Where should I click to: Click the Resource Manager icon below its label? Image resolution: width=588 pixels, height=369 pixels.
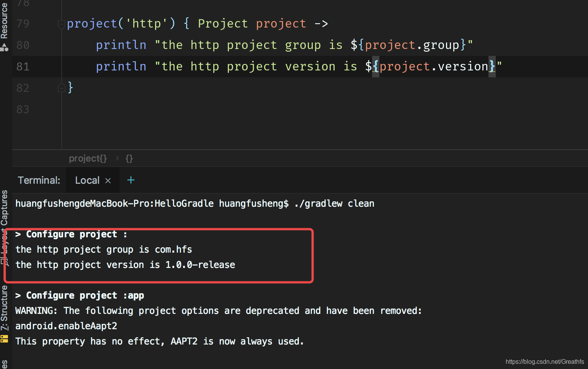[4, 47]
